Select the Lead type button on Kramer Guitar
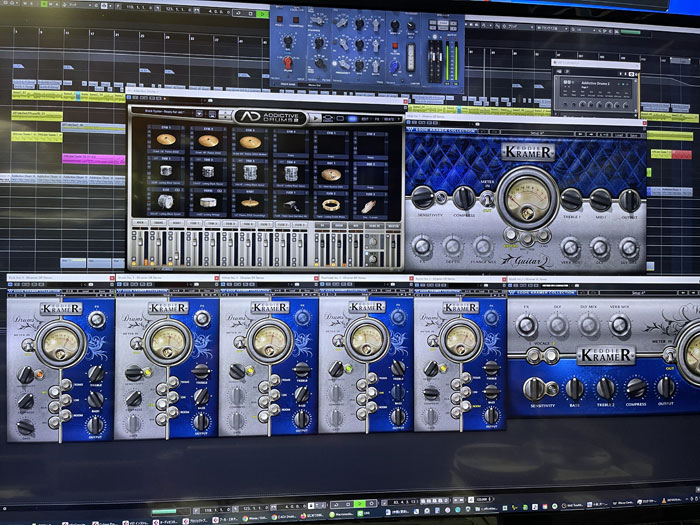Viewport: 700px width, 525px height. (543, 235)
